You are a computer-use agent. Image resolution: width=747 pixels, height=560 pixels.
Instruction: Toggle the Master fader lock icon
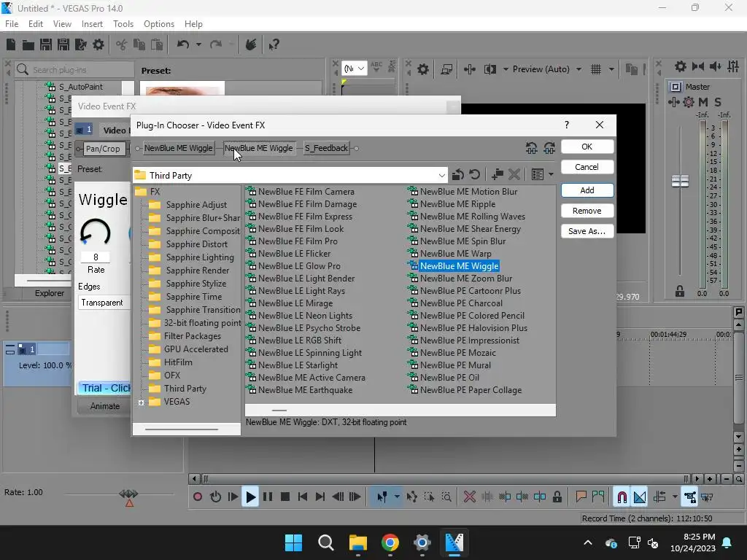click(680, 291)
